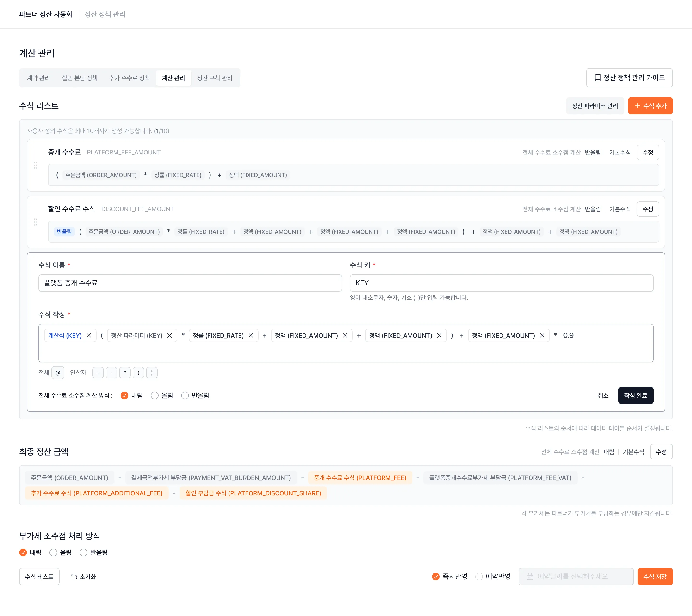This screenshot has height=616, width=692.
Task: Select 올림 for 수수료 소수점 계산 방식
Action: click(x=155, y=395)
